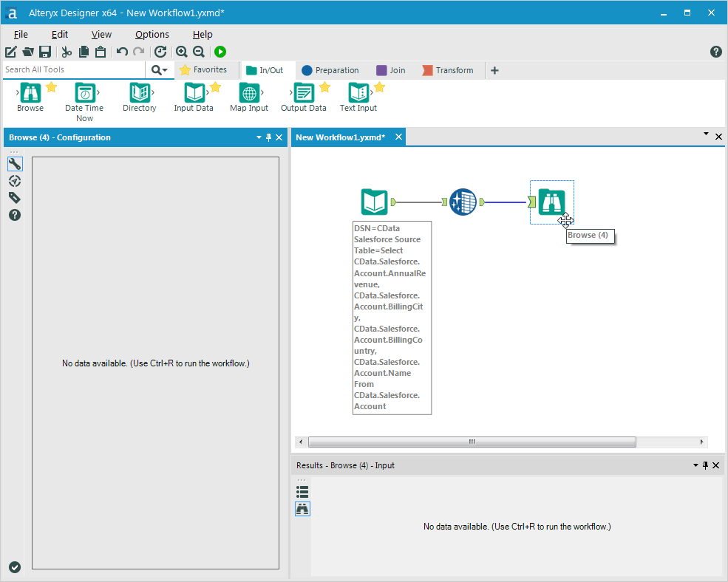Close the Results panel

[x=716, y=465]
